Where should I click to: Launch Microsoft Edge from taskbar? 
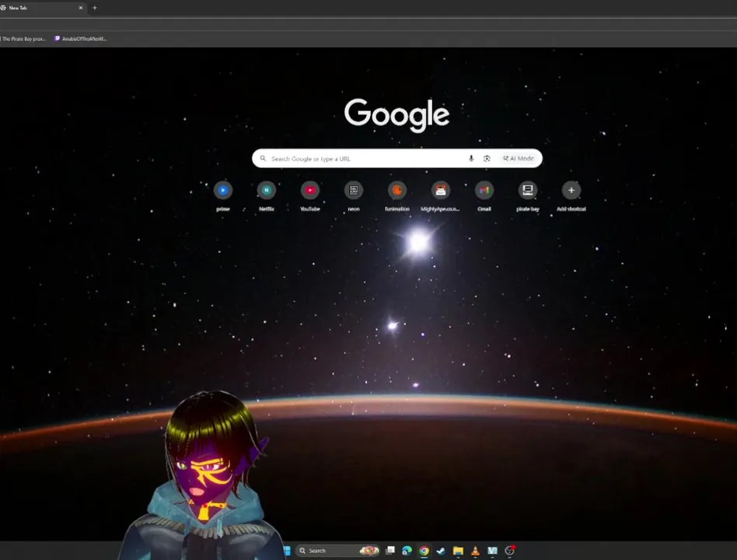pyautogui.click(x=407, y=551)
